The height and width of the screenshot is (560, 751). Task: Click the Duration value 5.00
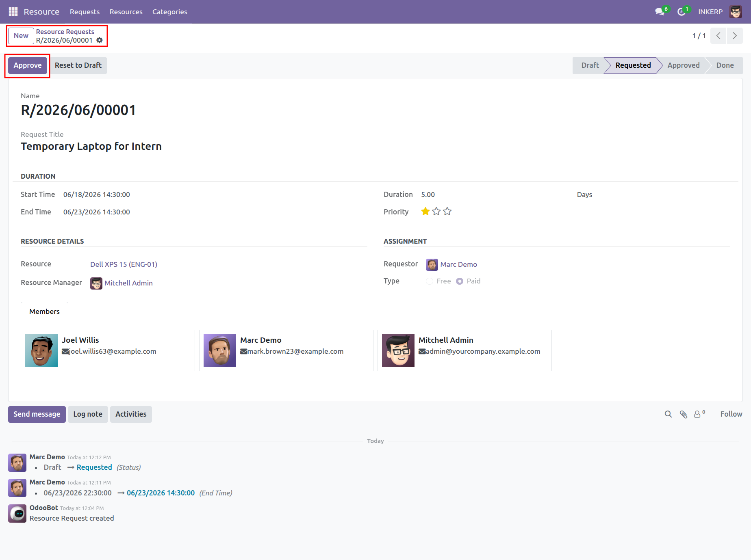(428, 195)
